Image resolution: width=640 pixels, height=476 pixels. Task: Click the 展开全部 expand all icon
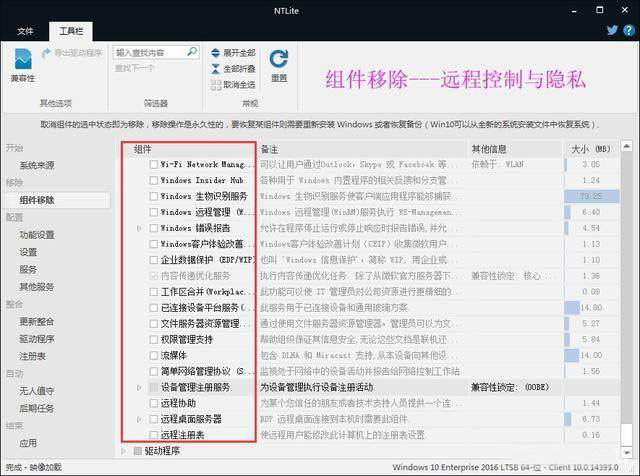216,53
